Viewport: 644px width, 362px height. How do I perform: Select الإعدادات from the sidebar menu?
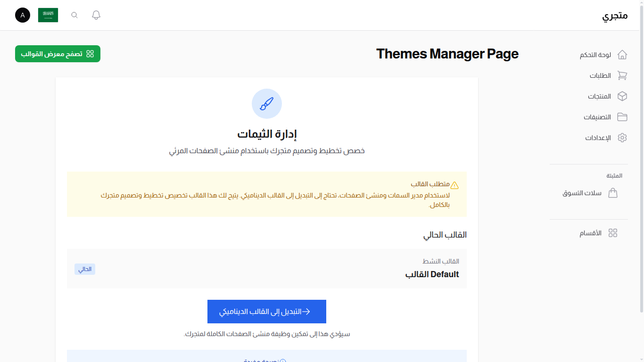[x=598, y=138]
